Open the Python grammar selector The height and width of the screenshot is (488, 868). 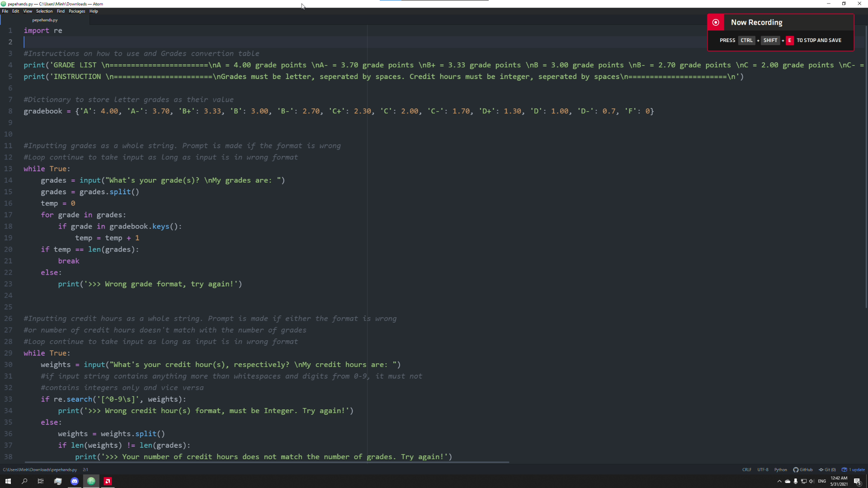click(x=780, y=469)
